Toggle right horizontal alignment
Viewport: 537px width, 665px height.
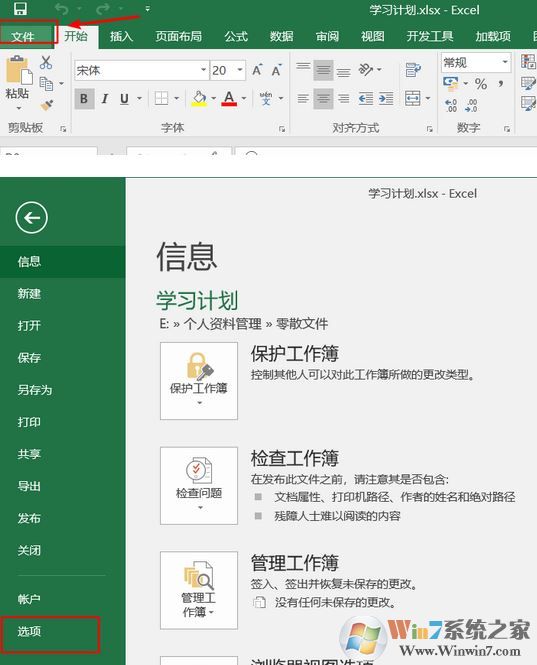pyautogui.click(x=344, y=99)
